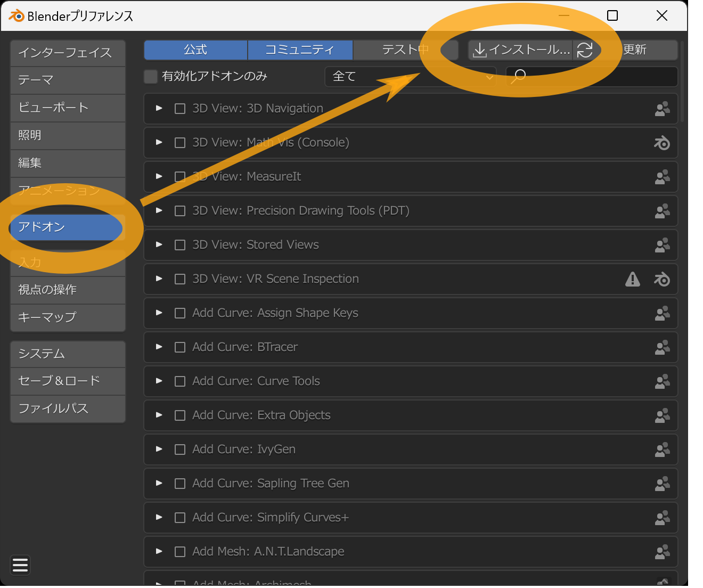The width and height of the screenshot is (703, 588).
Task: Toggle the 有効化アドオンのみ checkbox
Action: click(151, 77)
